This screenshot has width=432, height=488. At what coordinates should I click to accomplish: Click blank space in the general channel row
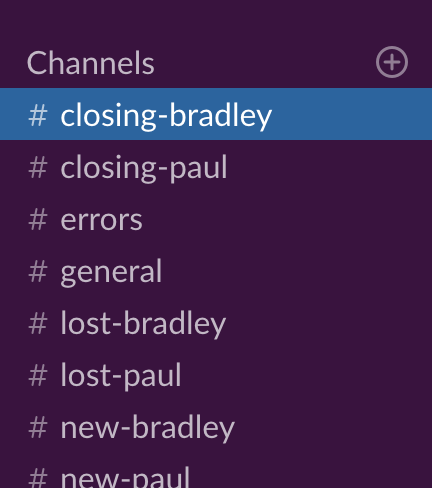(x=297, y=272)
